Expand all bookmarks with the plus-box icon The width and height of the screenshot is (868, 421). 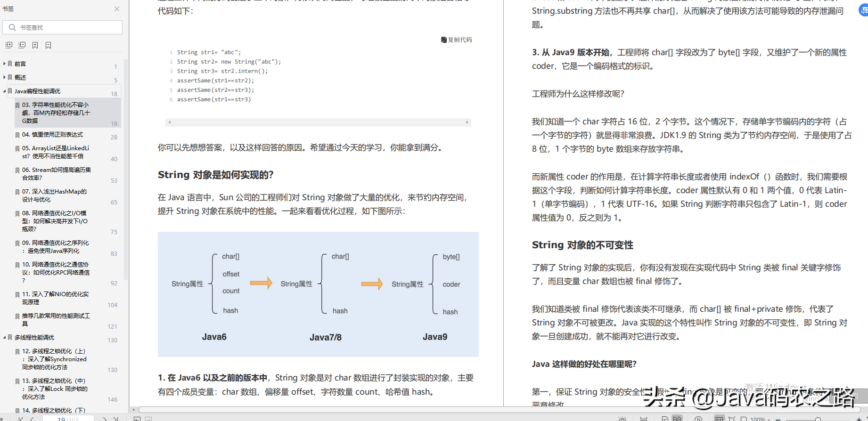(9, 45)
